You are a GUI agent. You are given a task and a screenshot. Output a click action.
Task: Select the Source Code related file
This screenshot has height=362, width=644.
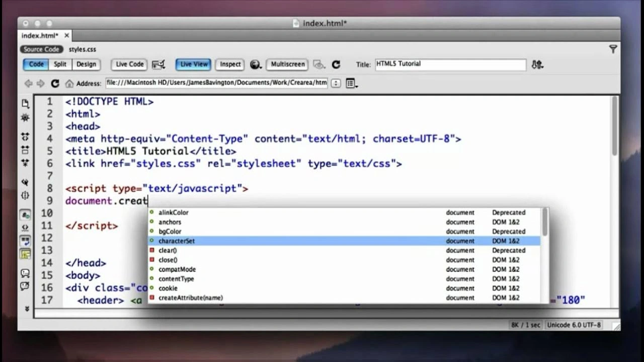(41, 49)
